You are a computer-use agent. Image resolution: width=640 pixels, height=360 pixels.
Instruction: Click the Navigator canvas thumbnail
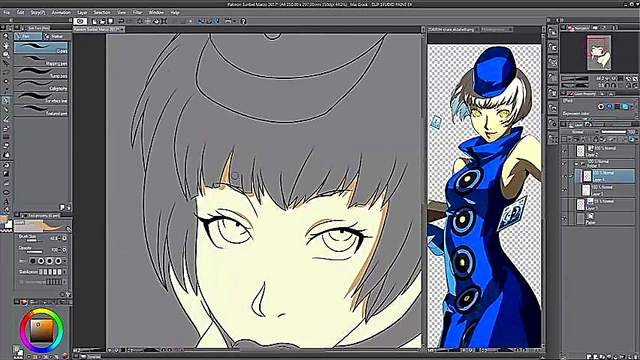(599, 52)
